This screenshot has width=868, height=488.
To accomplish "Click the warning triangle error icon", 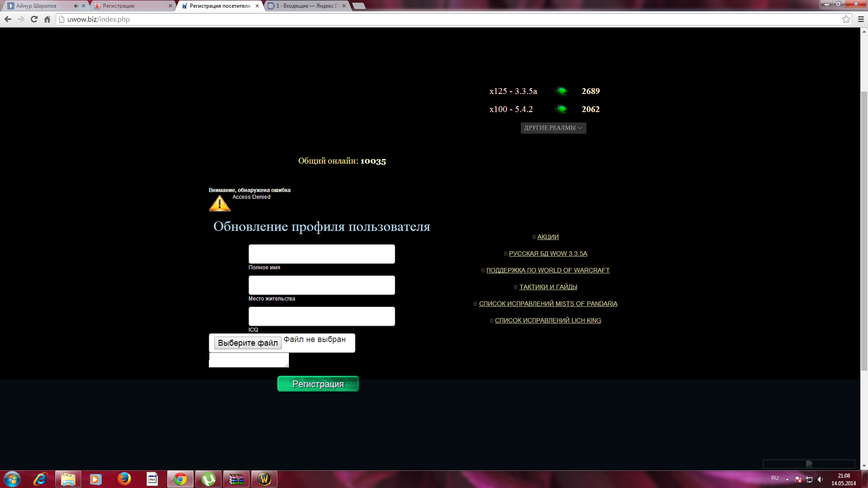I will coord(220,204).
